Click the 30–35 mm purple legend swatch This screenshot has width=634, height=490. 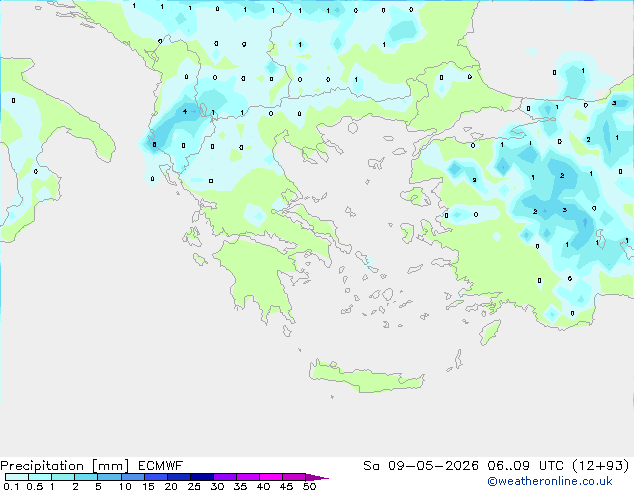(x=225, y=477)
